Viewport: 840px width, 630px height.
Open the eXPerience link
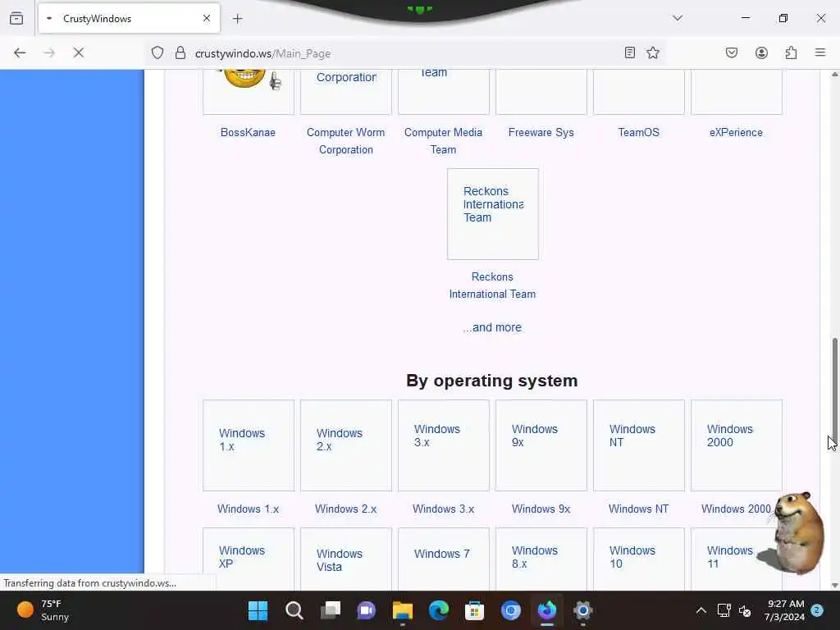(x=736, y=132)
